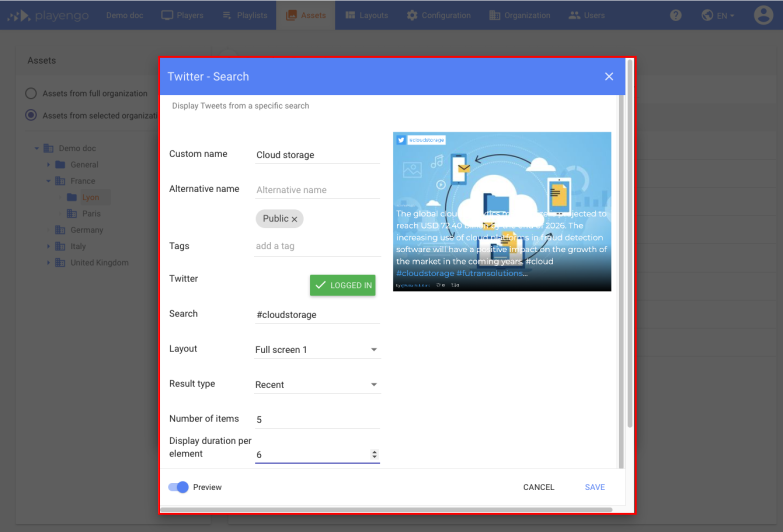Viewport: 783px width, 532px height.
Task: Expand the United Kingdom tree node
Action: [48, 263]
